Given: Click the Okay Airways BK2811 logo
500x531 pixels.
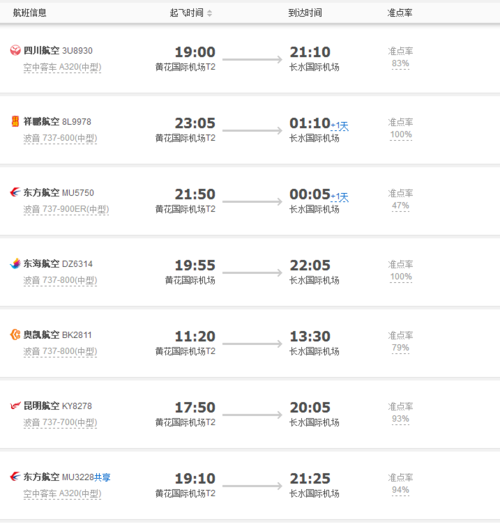Looking at the screenshot, I should point(15,335).
